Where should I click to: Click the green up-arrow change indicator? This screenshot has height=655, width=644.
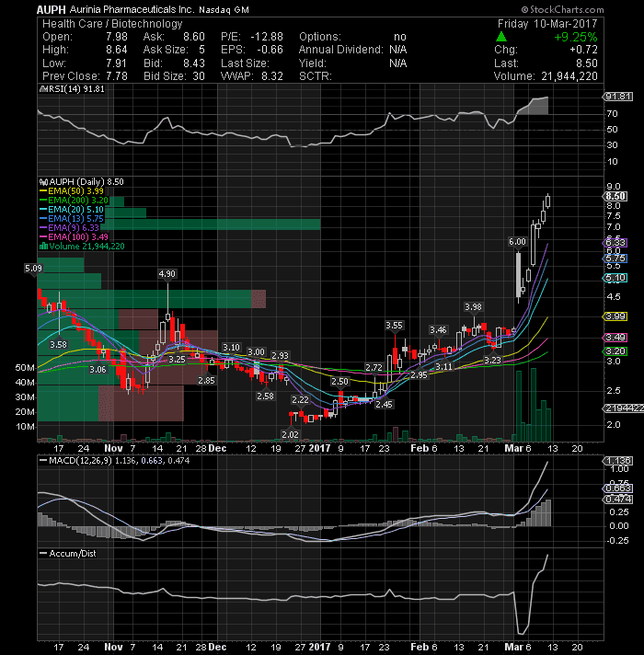point(501,37)
